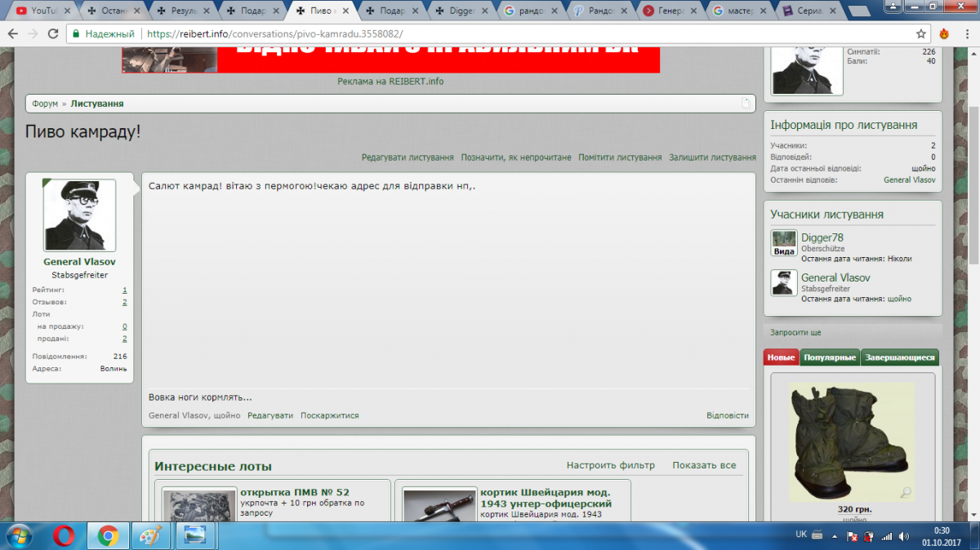Click Реклама на REIBERT.info link
Image resolution: width=980 pixels, height=550 pixels.
click(390, 82)
